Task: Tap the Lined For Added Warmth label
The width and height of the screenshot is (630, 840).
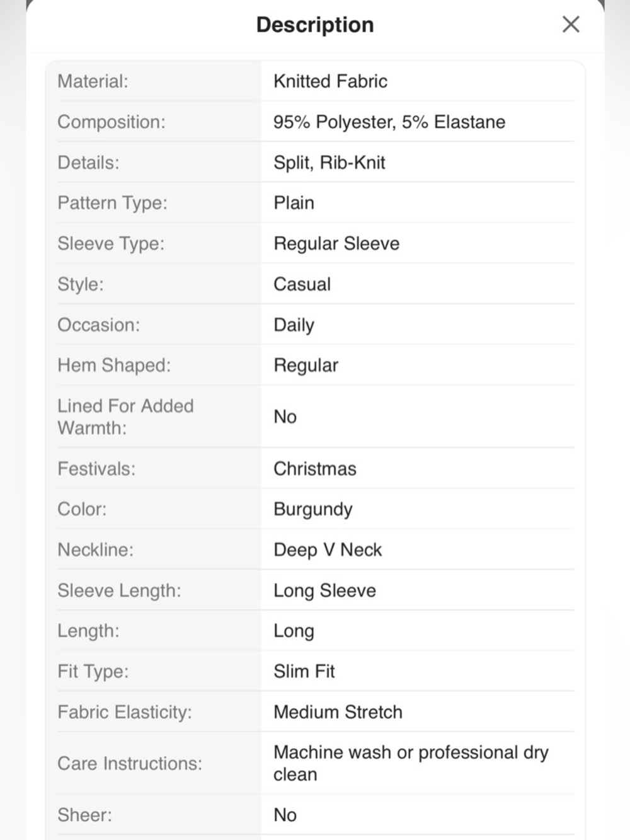Action: [x=125, y=417]
